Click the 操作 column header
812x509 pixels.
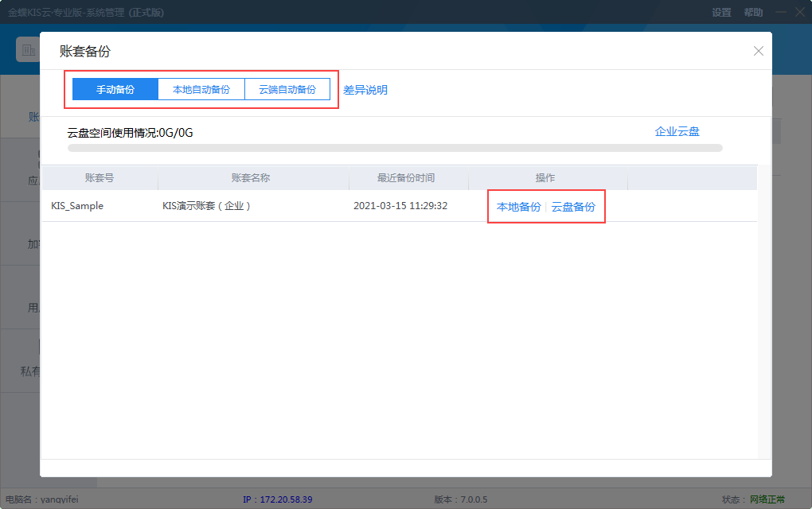(545, 178)
